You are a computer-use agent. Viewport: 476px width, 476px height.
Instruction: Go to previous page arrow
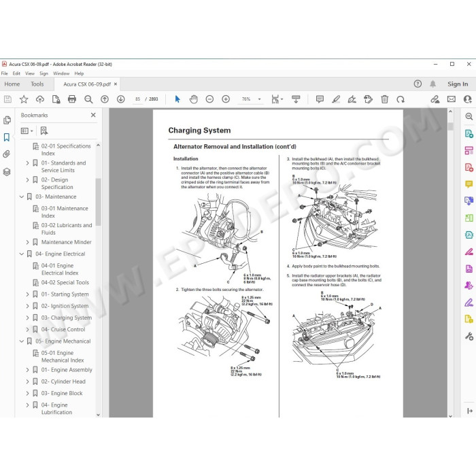tap(105, 99)
